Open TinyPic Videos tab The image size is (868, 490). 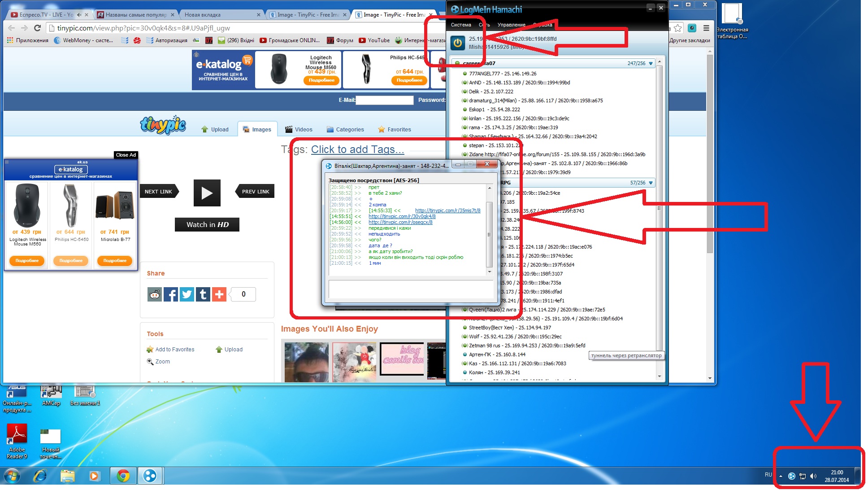[x=299, y=129]
